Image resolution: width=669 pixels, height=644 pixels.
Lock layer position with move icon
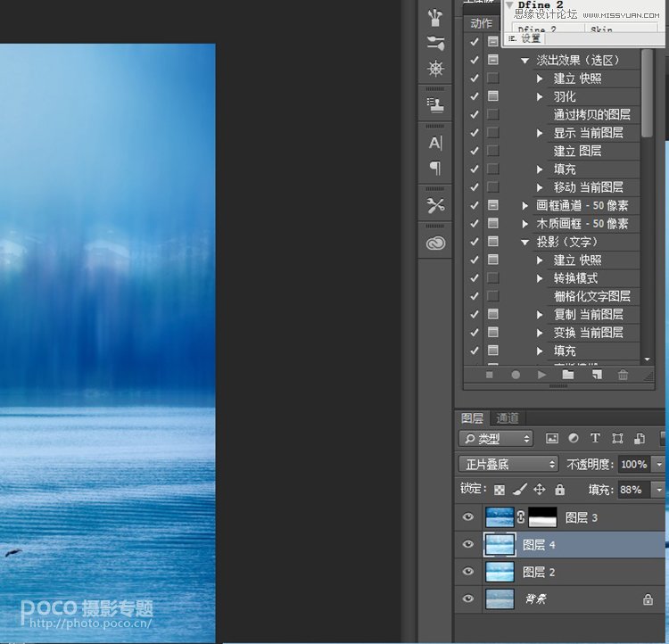[x=540, y=489]
